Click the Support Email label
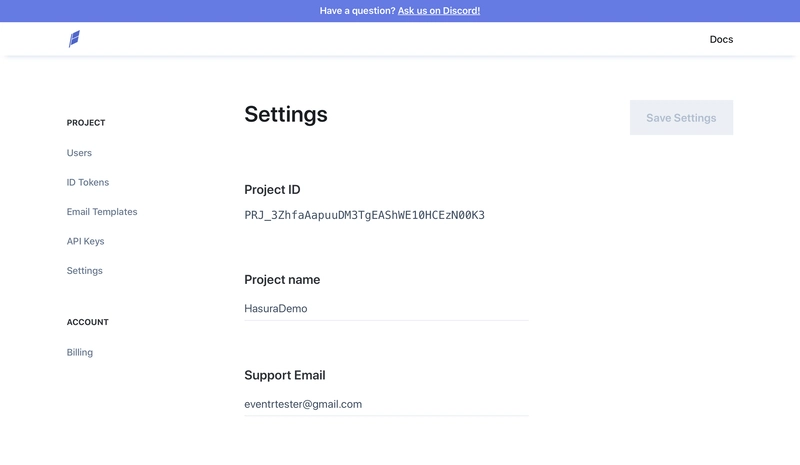 [x=285, y=375]
